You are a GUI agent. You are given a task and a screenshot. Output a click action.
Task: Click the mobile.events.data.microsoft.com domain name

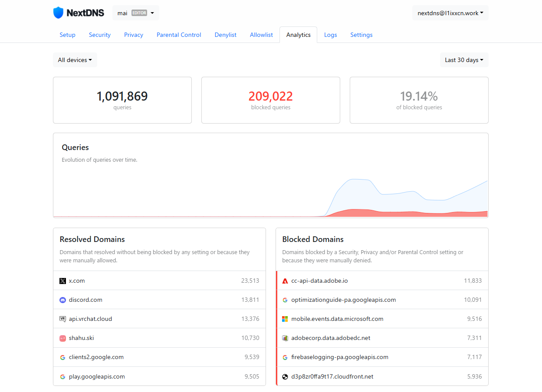[338, 319]
